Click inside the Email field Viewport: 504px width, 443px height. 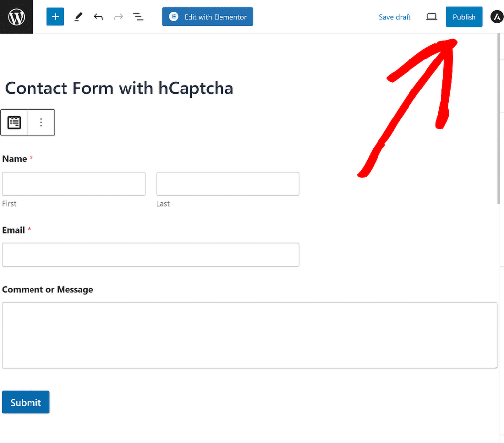click(x=151, y=255)
